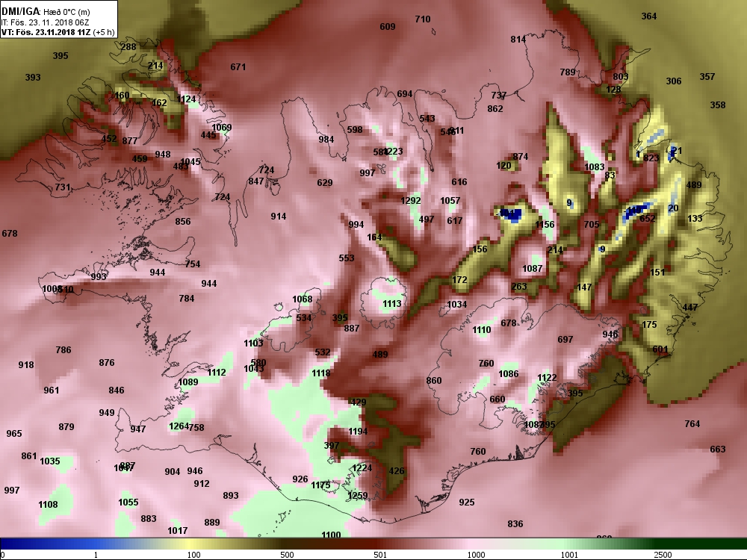Screen dimensions: 747x560
Task: Select the '1292' value
Action: (411, 200)
